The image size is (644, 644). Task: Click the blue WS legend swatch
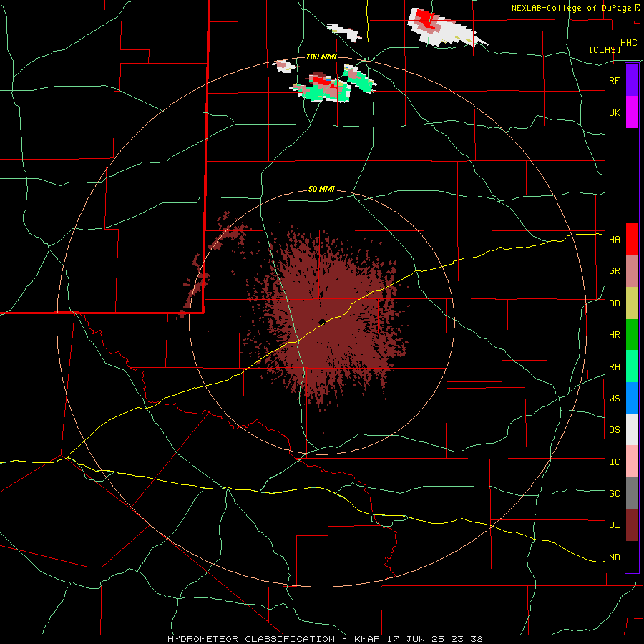tap(632, 398)
